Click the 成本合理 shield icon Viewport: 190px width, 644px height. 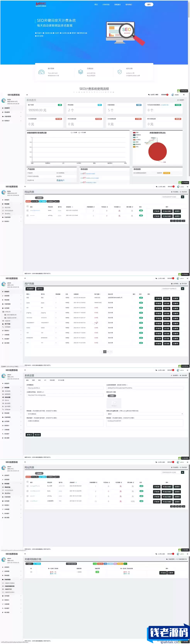tap(120, 72)
